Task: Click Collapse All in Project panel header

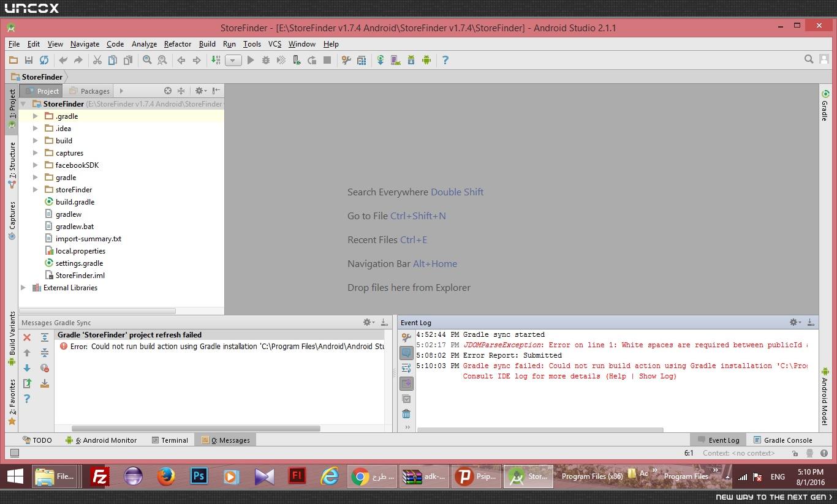Action: [181, 91]
